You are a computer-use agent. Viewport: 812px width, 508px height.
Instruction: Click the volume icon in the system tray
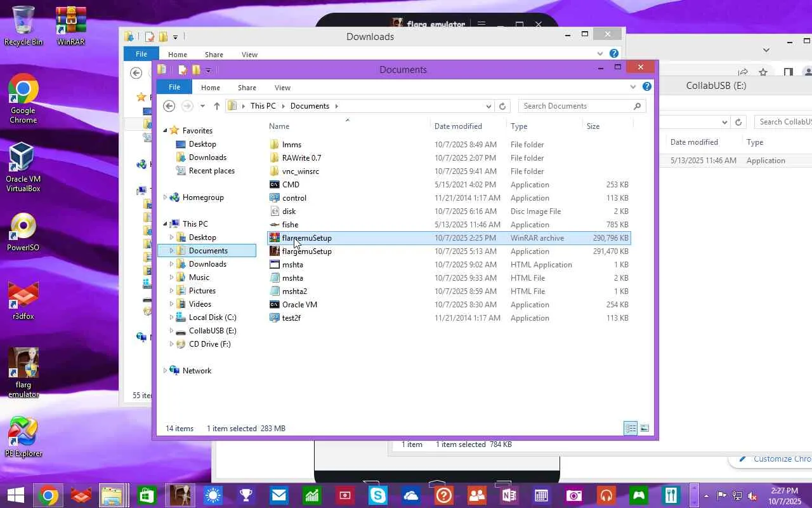(752, 496)
